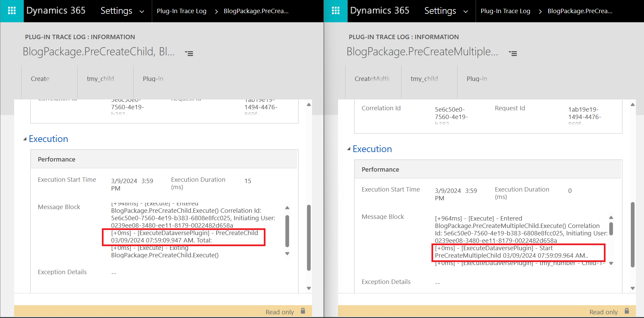
Task: Click form scroll-up arrow in left window
Action: coord(309,105)
